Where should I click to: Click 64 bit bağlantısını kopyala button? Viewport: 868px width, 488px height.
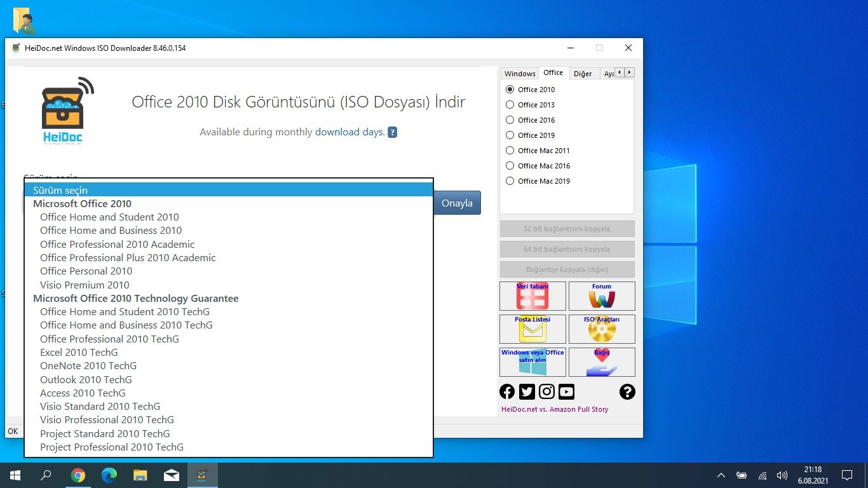tap(567, 249)
